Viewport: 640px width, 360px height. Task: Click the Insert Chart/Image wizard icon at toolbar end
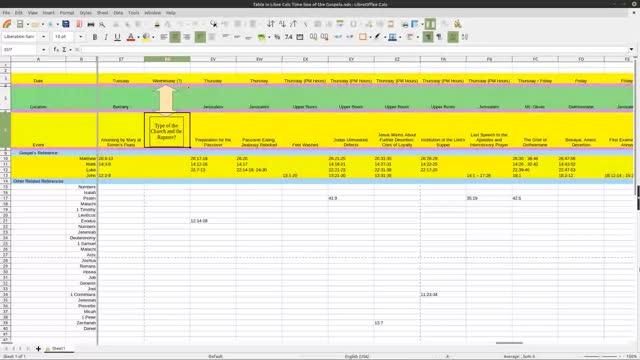click(x=458, y=24)
